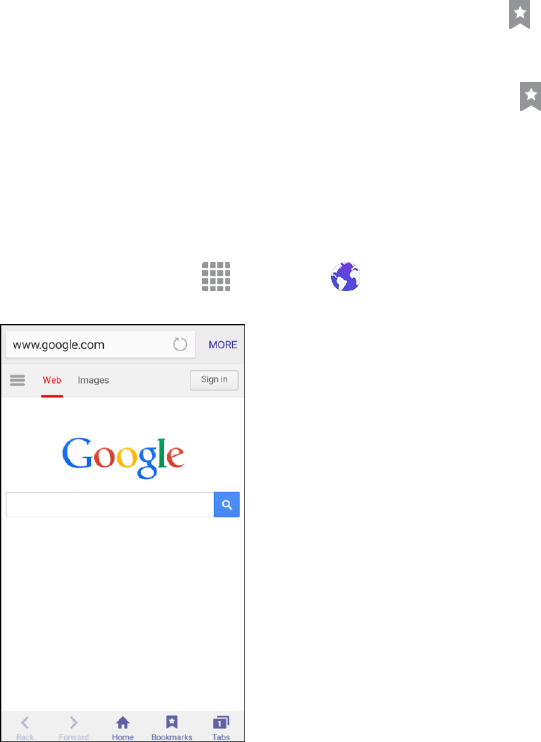Launch the Internet globe browser icon
The height and width of the screenshot is (742, 541).
[x=346, y=276]
